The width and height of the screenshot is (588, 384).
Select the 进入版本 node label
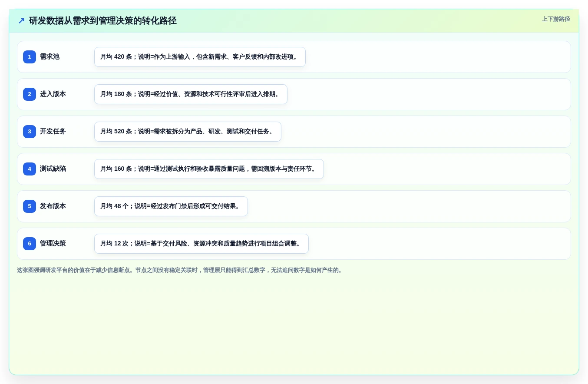click(x=53, y=94)
